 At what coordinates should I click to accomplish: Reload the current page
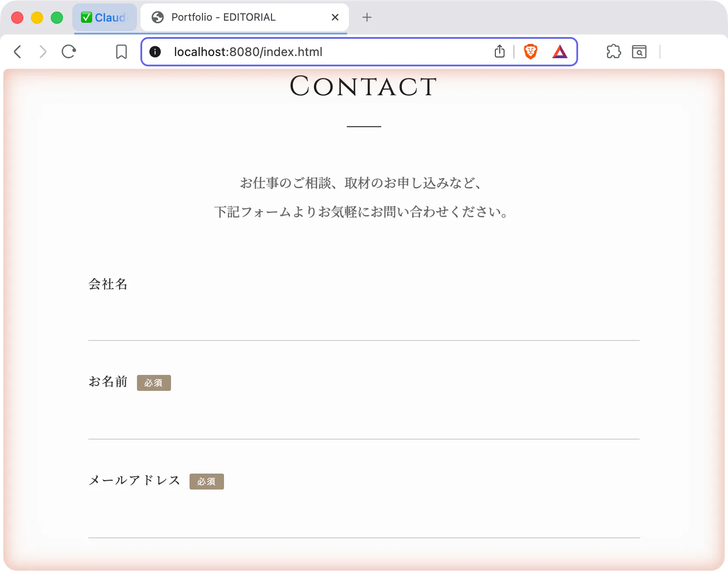coord(69,52)
